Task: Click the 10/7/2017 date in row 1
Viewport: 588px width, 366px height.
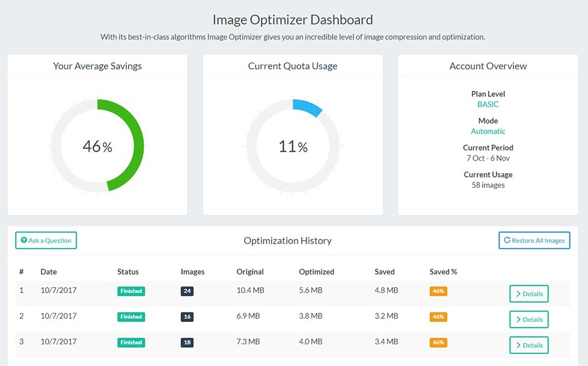Action: [58, 290]
